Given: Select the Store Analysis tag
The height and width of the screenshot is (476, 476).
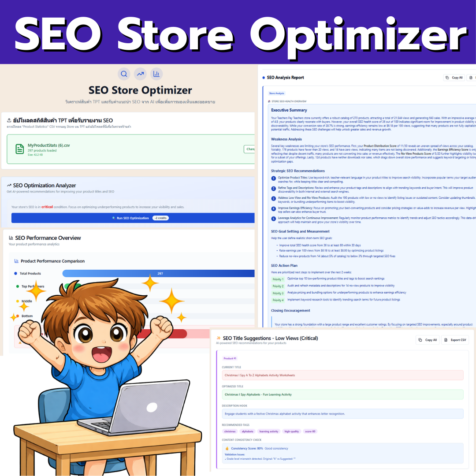Looking at the screenshot, I should 276,93.
